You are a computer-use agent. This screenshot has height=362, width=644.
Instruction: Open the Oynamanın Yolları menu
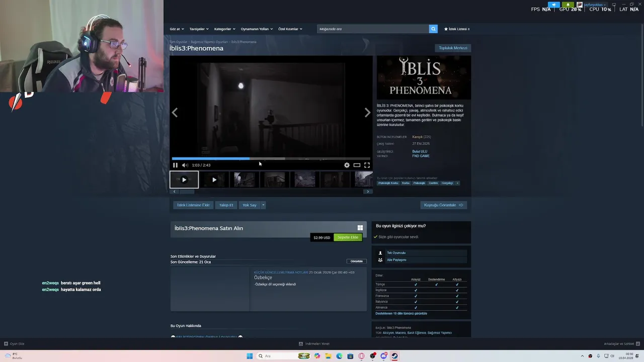click(x=257, y=29)
